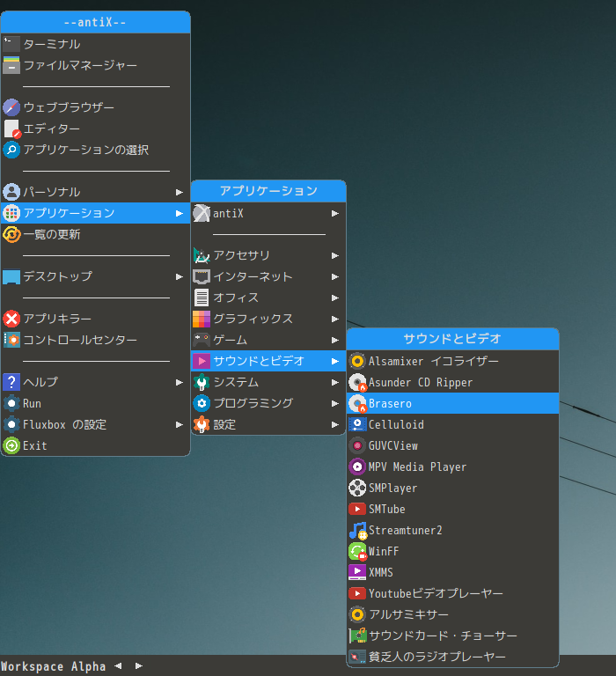This screenshot has width=616, height=676.
Task: Expand the ヘルプ submenu arrow
Action: coord(180,382)
